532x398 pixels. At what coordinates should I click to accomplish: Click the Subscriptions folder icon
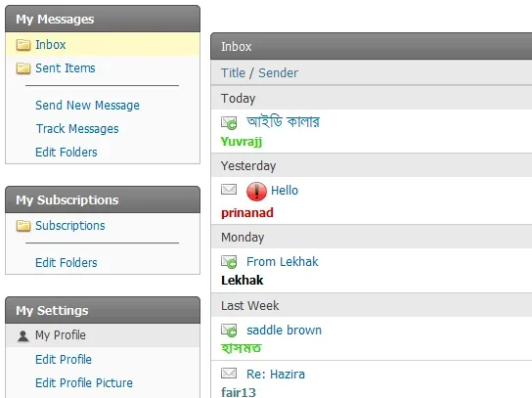point(23,226)
